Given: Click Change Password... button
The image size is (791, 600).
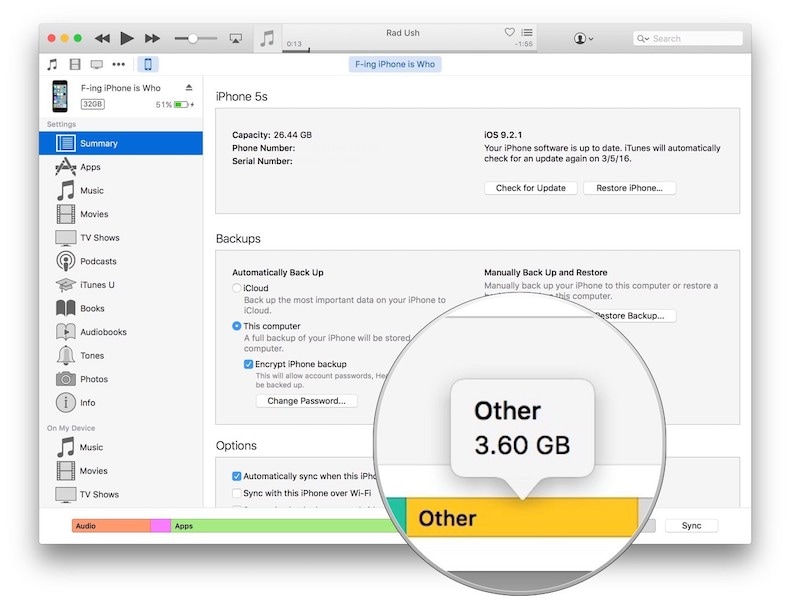Looking at the screenshot, I should click(307, 401).
